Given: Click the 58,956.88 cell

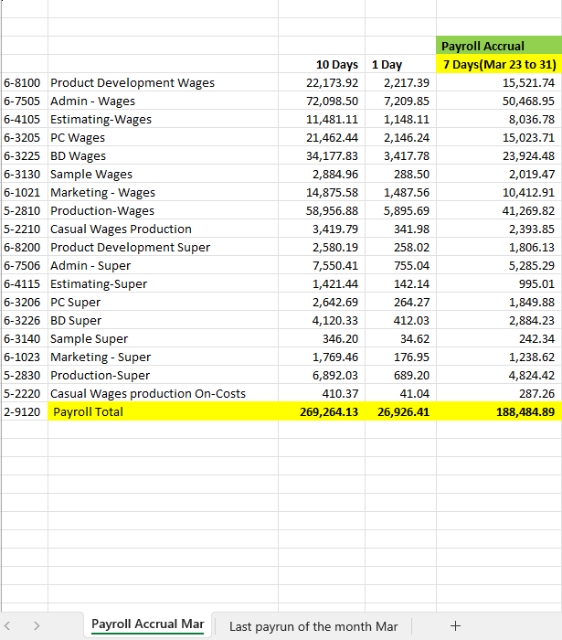Looking at the screenshot, I should pyautogui.click(x=322, y=211).
